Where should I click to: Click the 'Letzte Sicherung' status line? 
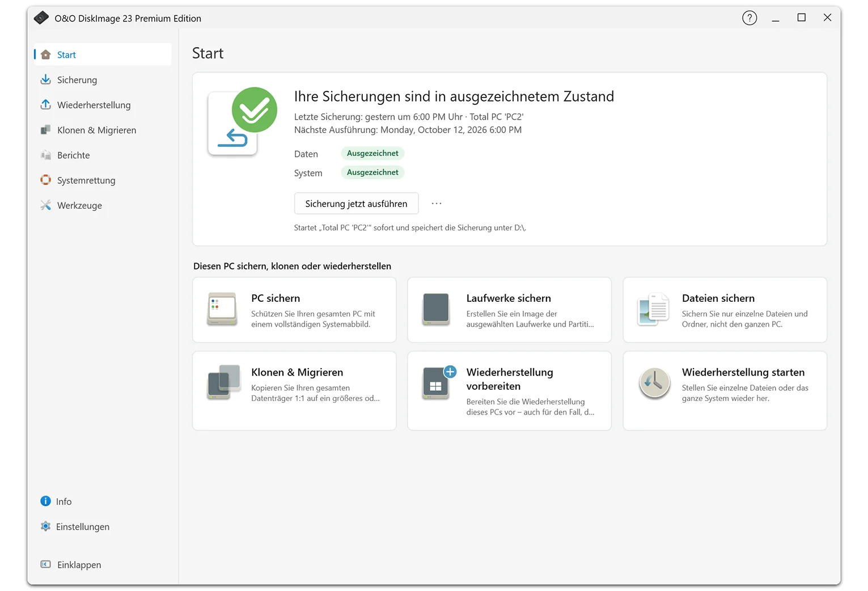tap(409, 117)
